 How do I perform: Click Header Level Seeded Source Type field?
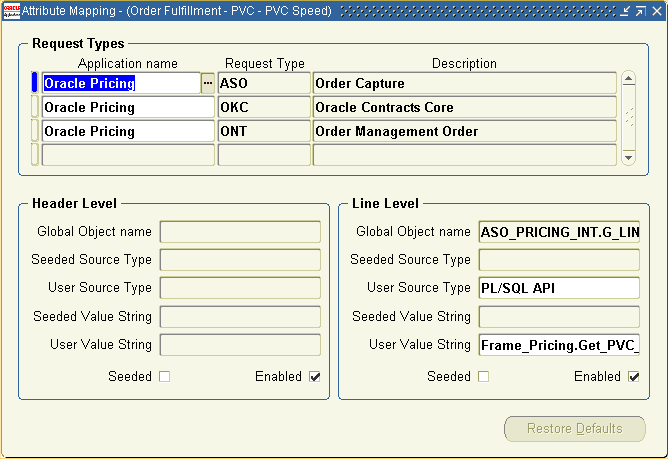[x=240, y=260]
